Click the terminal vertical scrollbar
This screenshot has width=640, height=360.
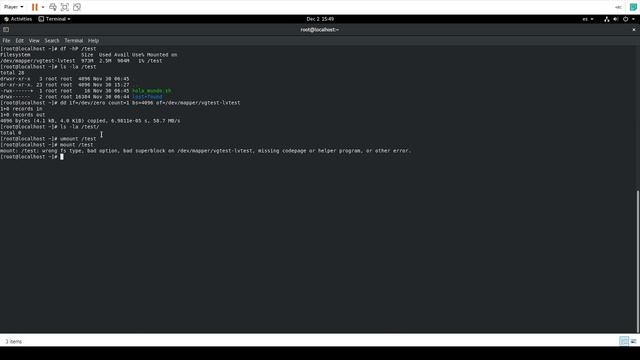pyautogui.click(x=638, y=261)
